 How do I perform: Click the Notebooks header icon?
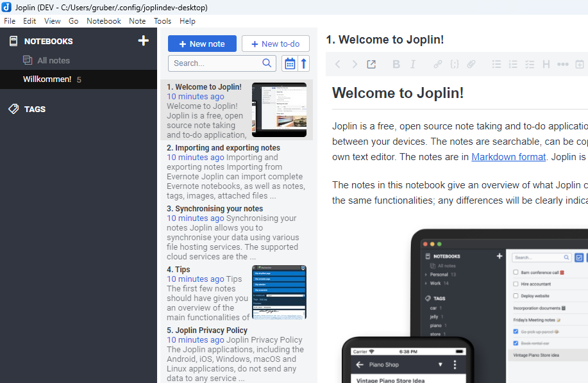[x=13, y=41]
